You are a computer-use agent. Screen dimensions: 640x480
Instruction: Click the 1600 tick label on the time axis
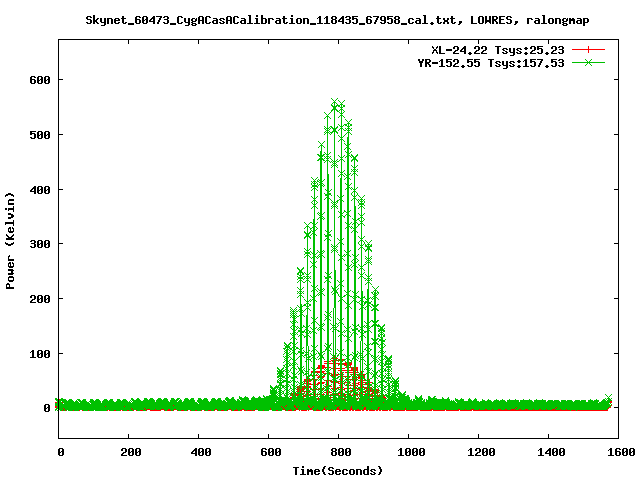pyautogui.click(x=621, y=452)
